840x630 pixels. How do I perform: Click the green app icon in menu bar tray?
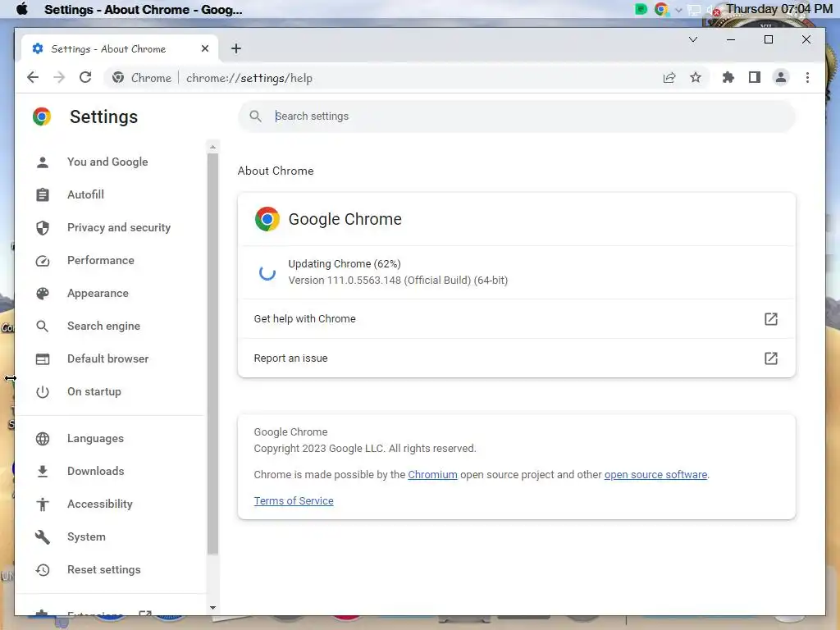641,9
